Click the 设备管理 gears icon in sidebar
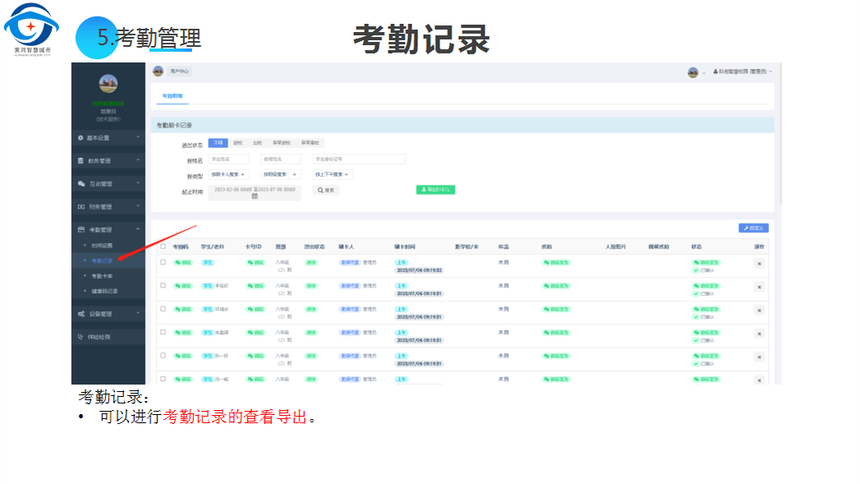Screen dimensions: 860x484 point(81,314)
